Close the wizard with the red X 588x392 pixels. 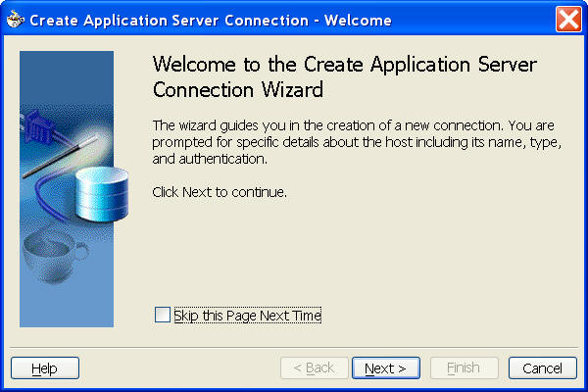pos(568,20)
